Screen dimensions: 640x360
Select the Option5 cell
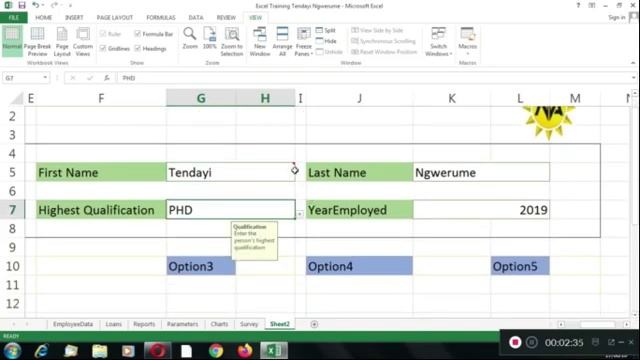(x=520, y=266)
